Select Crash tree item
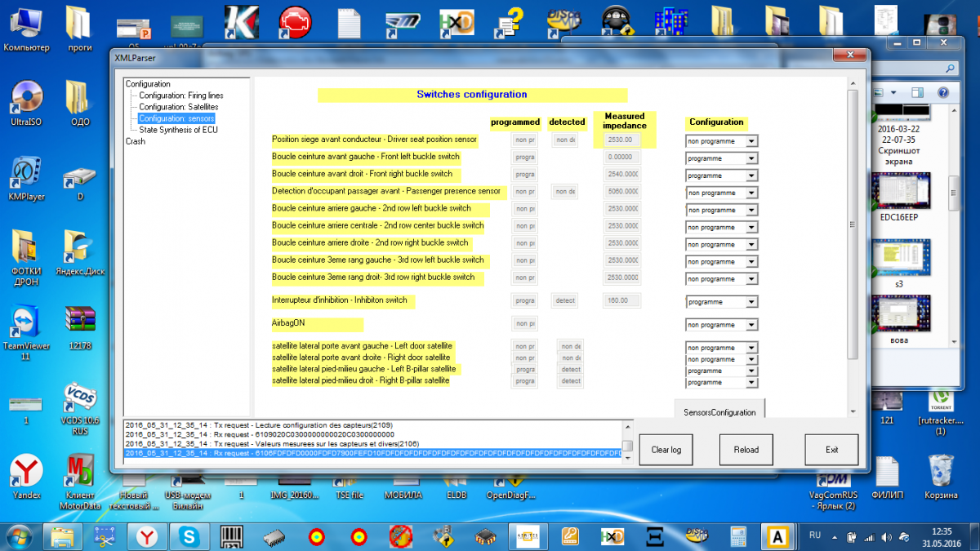980x551 pixels. [x=135, y=141]
